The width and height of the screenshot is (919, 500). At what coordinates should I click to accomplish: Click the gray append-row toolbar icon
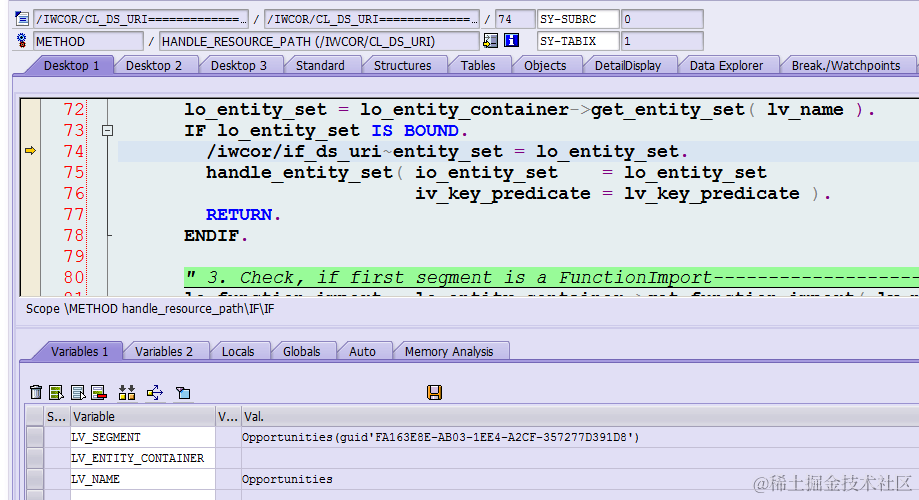[x=78, y=392]
